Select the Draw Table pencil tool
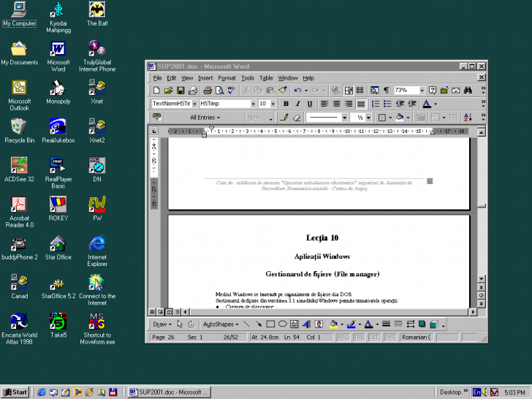 click(x=284, y=118)
